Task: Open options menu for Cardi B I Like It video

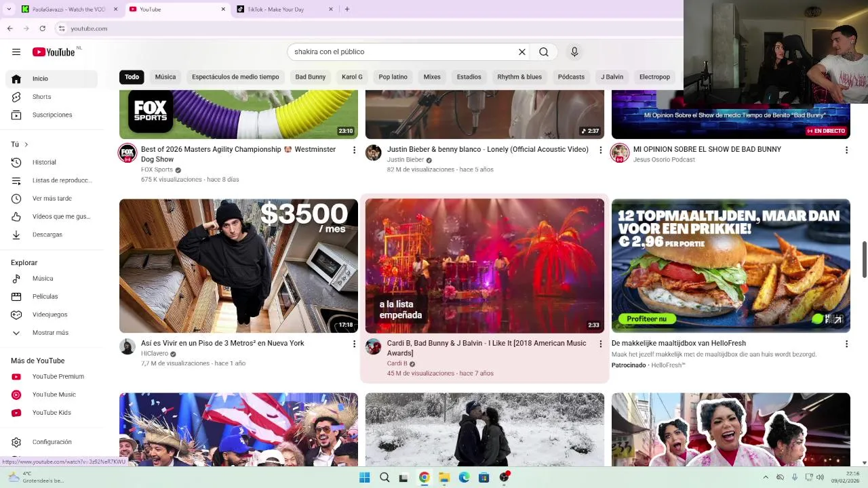Action: point(600,344)
